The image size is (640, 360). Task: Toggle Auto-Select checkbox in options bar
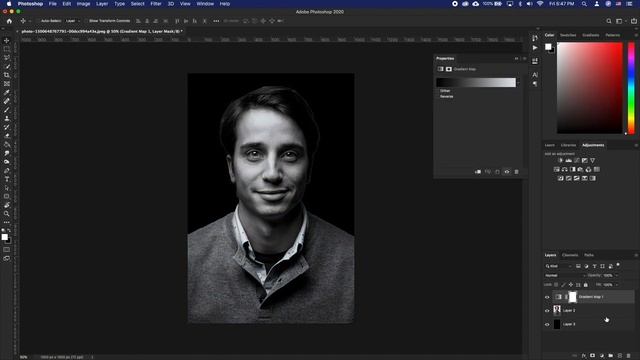tap(39, 21)
